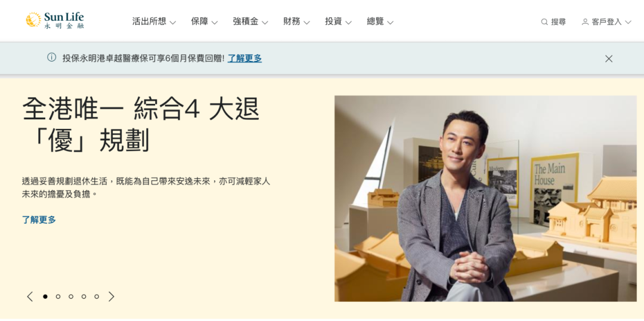Click the customer login person icon
The image size is (644, 321).
pos(585,22)
